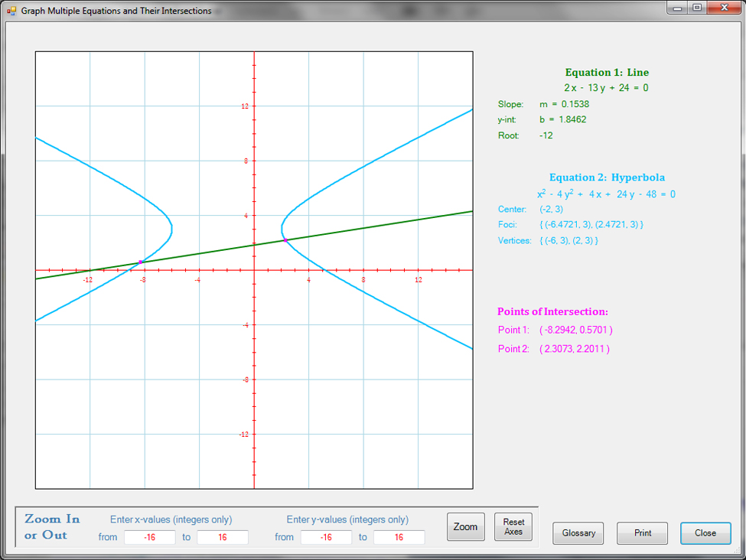Click the hyperbola equation text

pyautogui.click(x=606, y=194)
